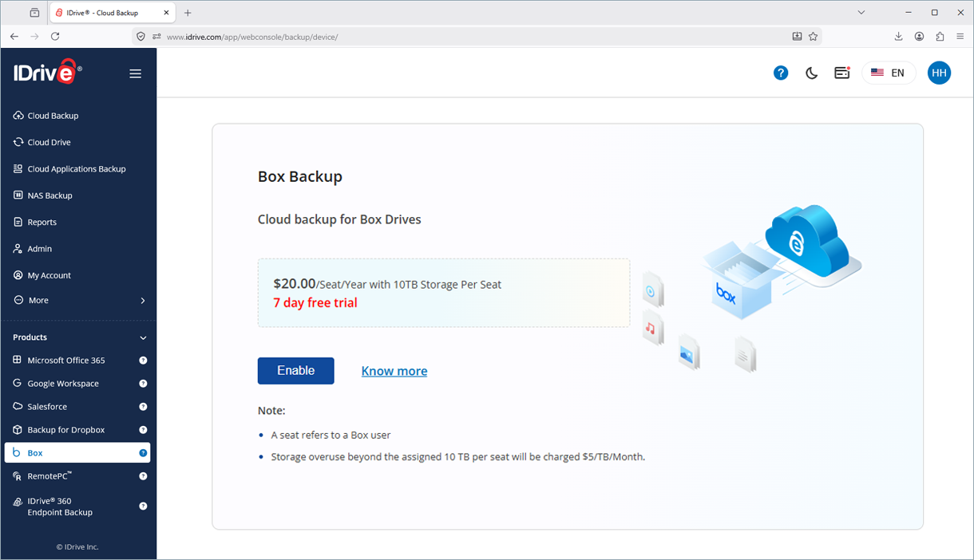Reload the page with browser refresh icon
The height and width of the screenshot is (560, 974).
(55, 37)
